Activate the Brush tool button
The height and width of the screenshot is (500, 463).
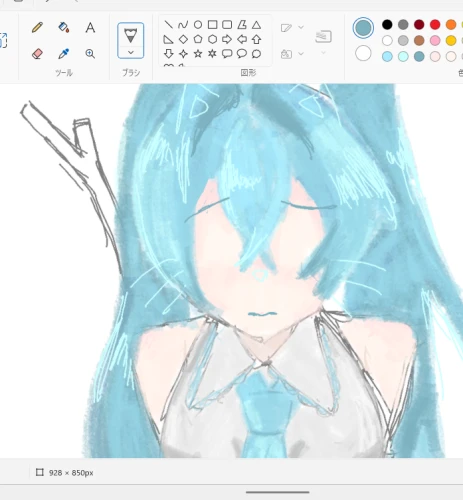131,35
